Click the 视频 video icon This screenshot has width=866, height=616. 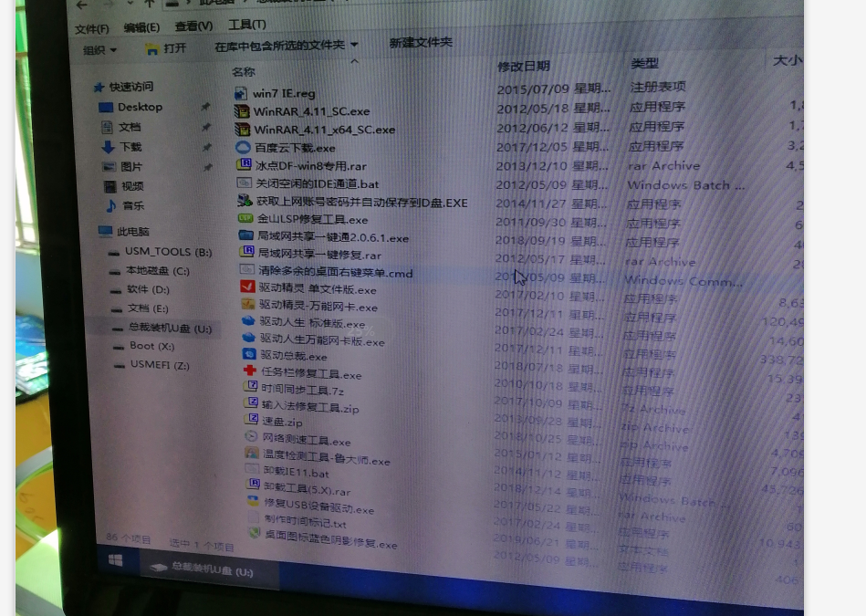[x=110, y=186]
